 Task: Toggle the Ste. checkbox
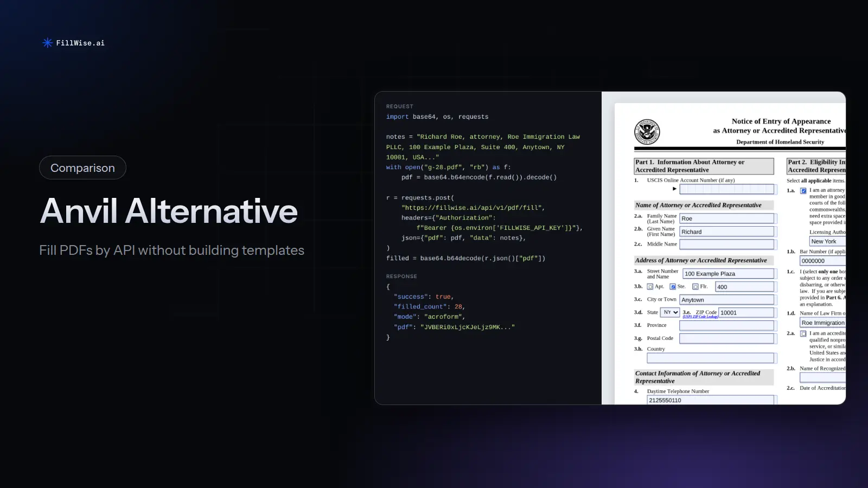tap(673, 286)
